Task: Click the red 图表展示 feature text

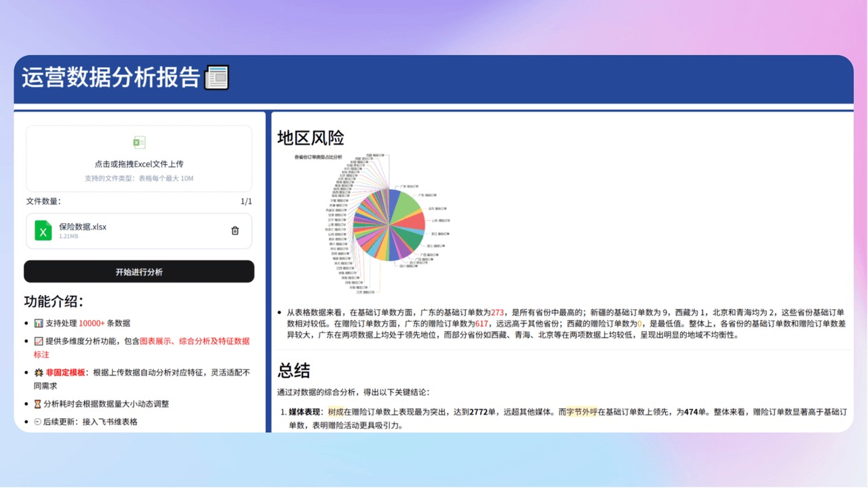Action: (156, 341)
